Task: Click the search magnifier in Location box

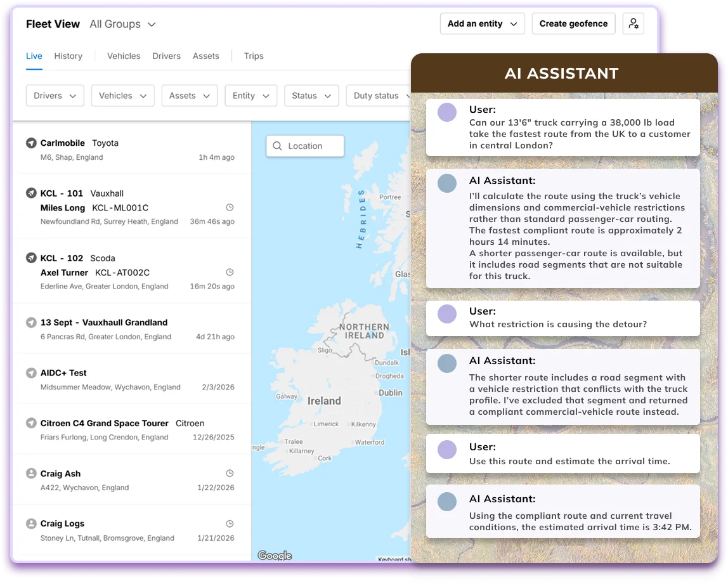Action: point(277,146)
